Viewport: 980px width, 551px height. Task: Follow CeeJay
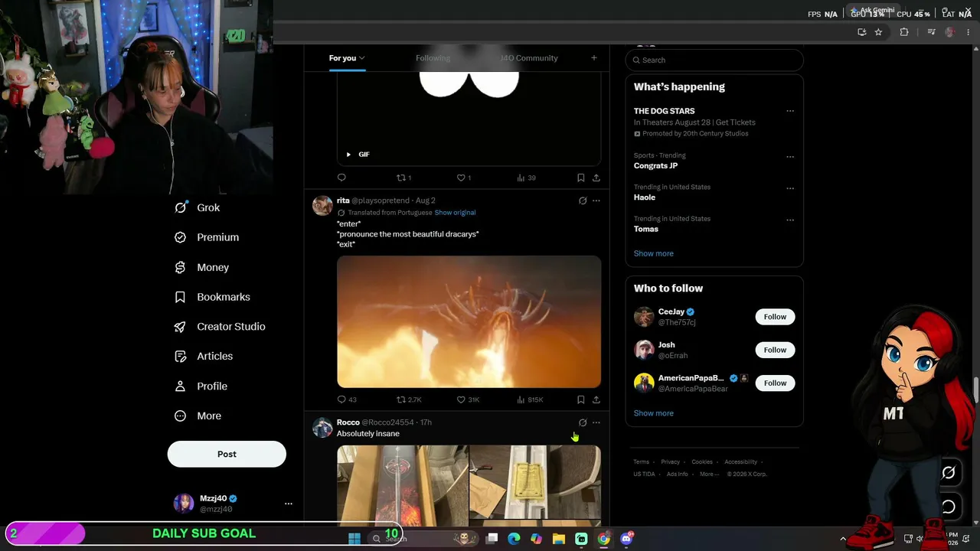775,317
